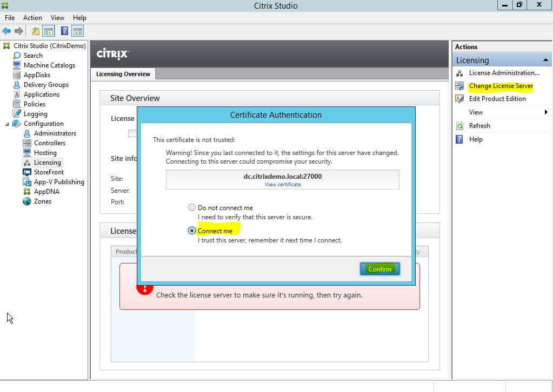Click License Administration Console action
This screenshot has width=553, height=392.
pos(504,73)
